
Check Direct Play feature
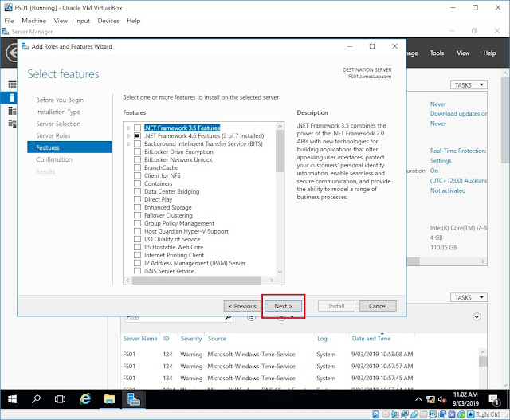click(138, 199)
